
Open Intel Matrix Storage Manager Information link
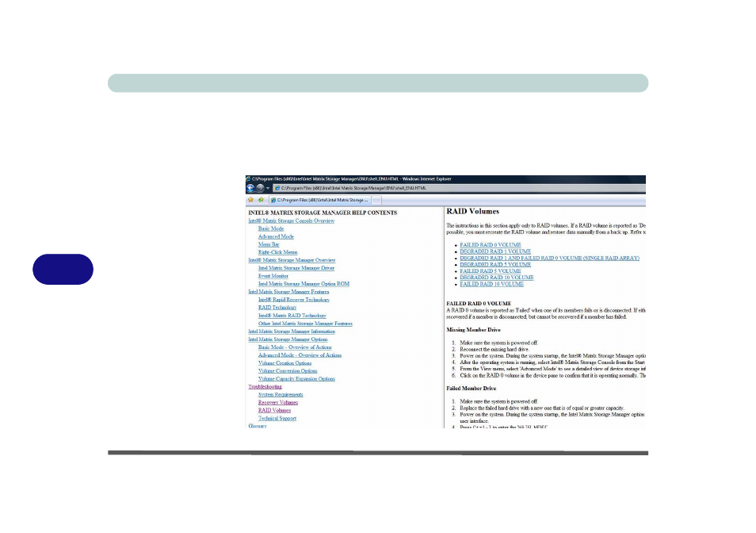click(x=292, y=332)
